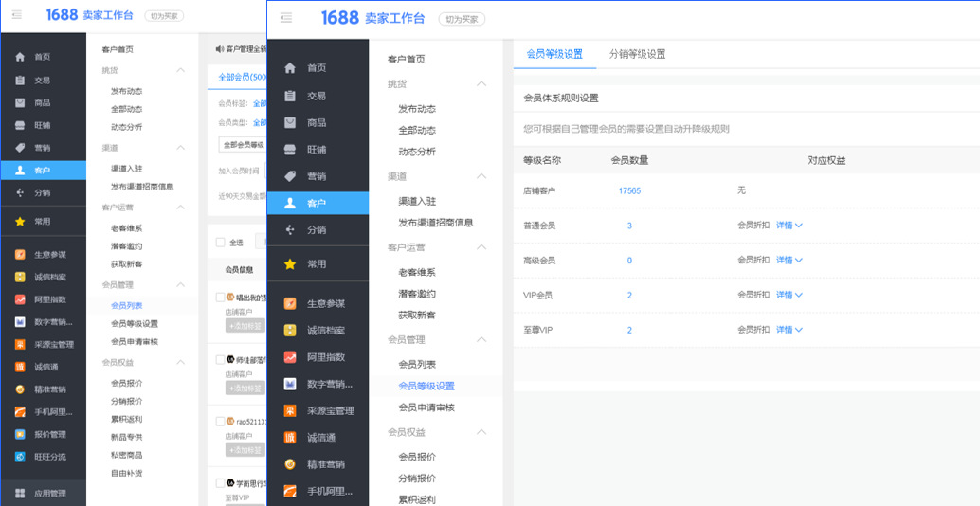Click 切为买家 button in front window
The image size is (980, 506).
[x=462, y=19]
